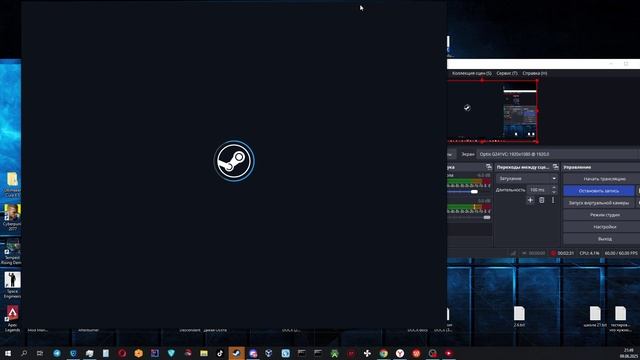The height and width of the screenshot is (360, 640).
Task: Open the Windows Start menu
Action: [8, 353]
